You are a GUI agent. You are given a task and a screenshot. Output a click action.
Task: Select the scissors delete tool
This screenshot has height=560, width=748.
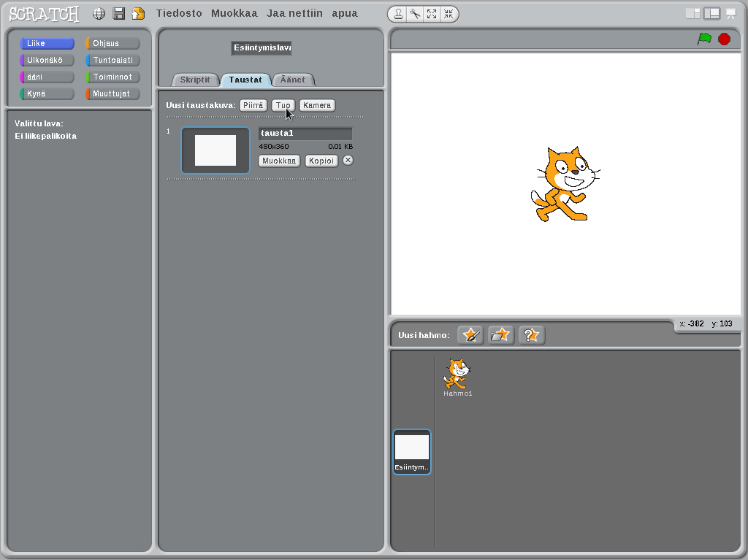[x=415, y=15]
